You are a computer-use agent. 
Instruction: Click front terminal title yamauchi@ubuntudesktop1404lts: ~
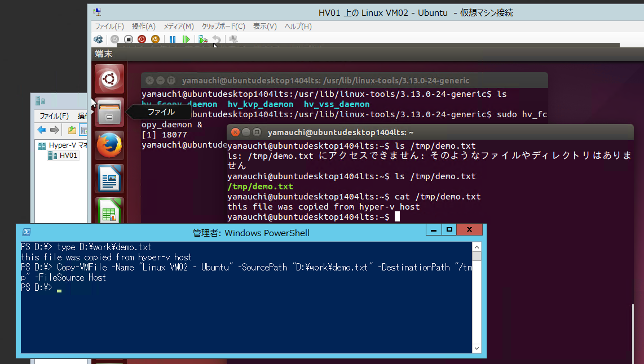[x=341, y=132]
